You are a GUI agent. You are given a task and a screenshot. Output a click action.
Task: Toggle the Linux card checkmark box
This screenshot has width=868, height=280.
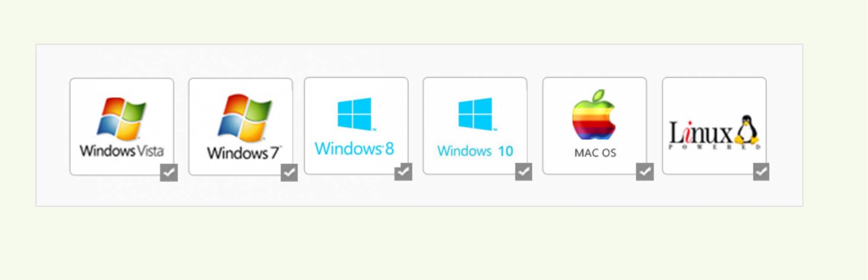coord(761,171)
